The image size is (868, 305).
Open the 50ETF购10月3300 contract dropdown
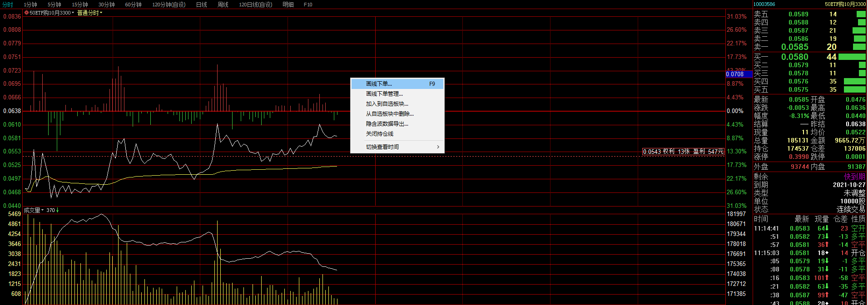tap(73, 13)
